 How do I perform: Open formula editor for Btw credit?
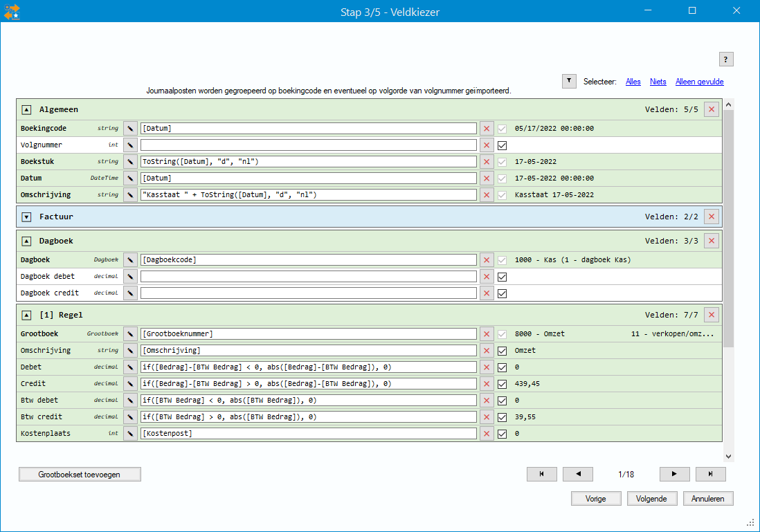[x=130, y=416]
